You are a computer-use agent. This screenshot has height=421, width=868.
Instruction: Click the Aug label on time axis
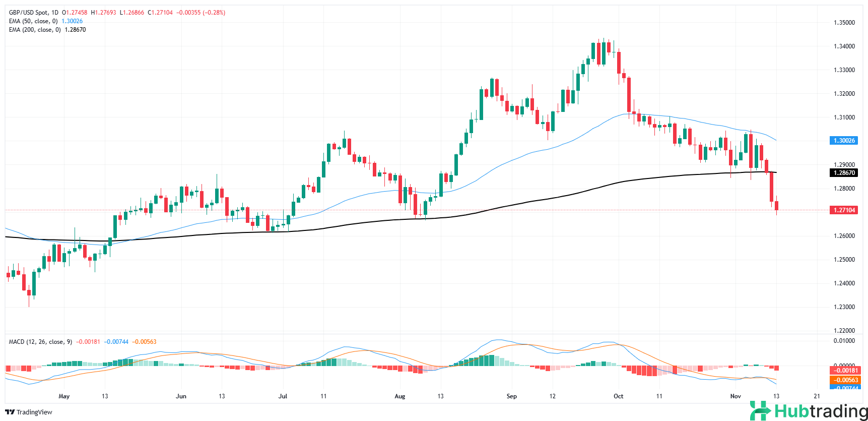coord(399,396)
